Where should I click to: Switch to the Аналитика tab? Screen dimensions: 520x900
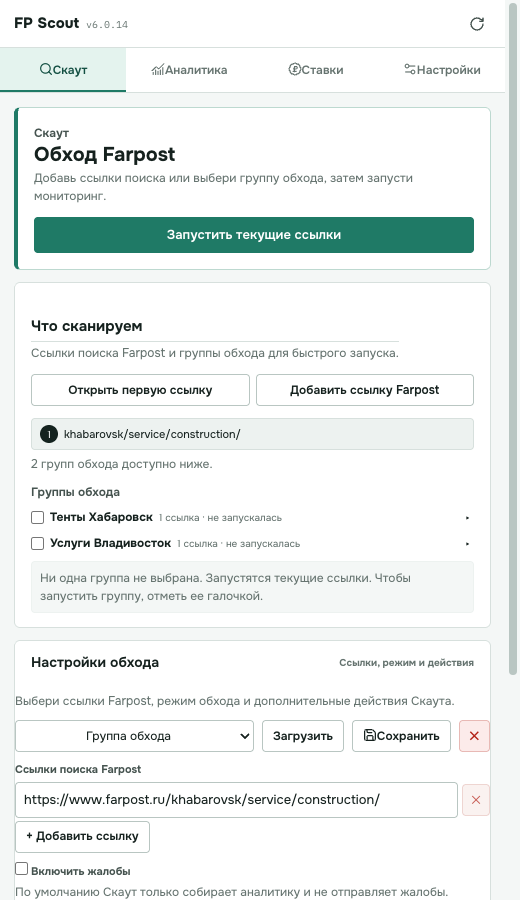coord(189,70)
